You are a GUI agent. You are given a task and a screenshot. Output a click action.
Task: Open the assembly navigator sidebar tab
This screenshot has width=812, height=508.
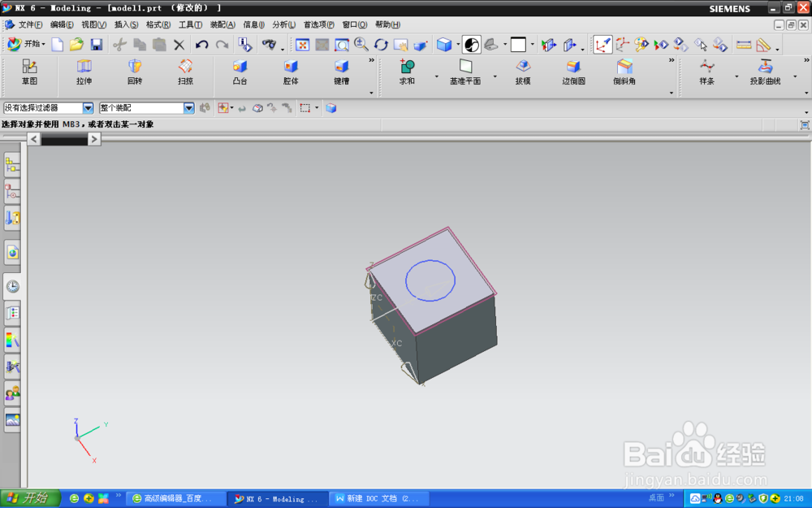[x=12, y=165]
